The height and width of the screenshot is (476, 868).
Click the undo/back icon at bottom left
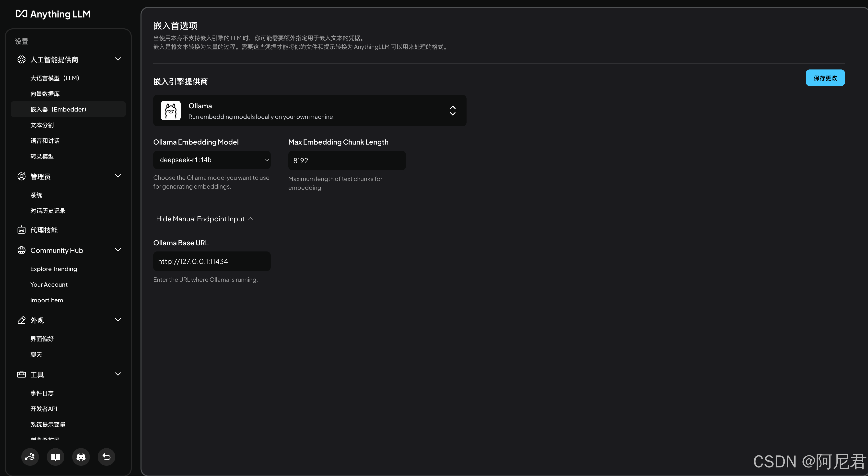pyautogui.click(x=106, y=457)
